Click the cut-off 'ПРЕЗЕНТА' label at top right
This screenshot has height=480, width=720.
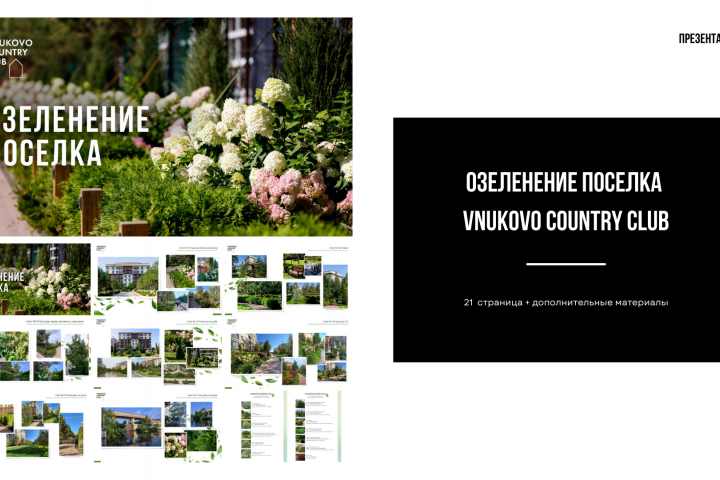point(699,39)
